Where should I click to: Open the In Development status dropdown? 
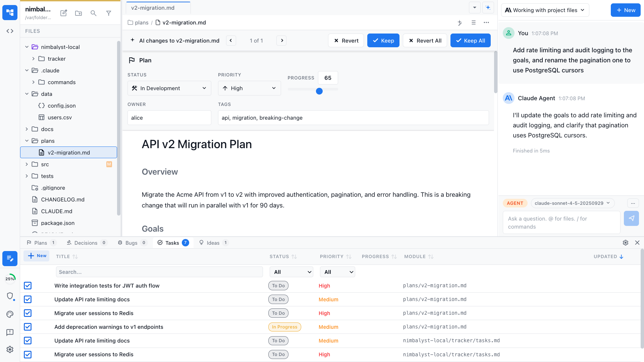169,88
